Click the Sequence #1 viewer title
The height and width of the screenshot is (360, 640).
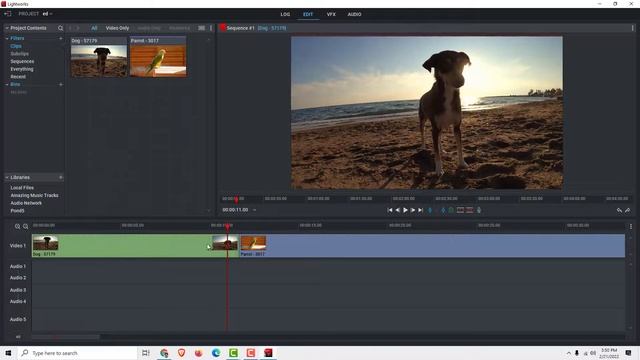coord(240,28)
